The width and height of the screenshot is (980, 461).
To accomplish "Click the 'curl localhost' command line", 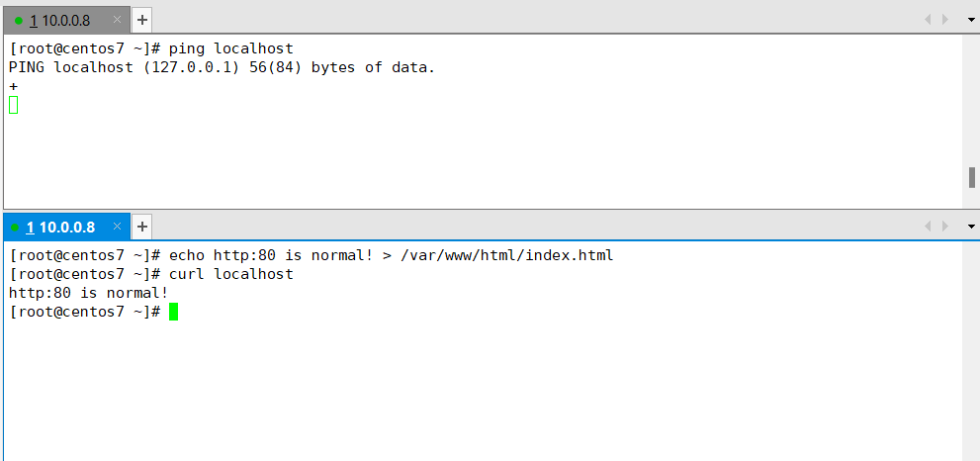I will [231, 274].
